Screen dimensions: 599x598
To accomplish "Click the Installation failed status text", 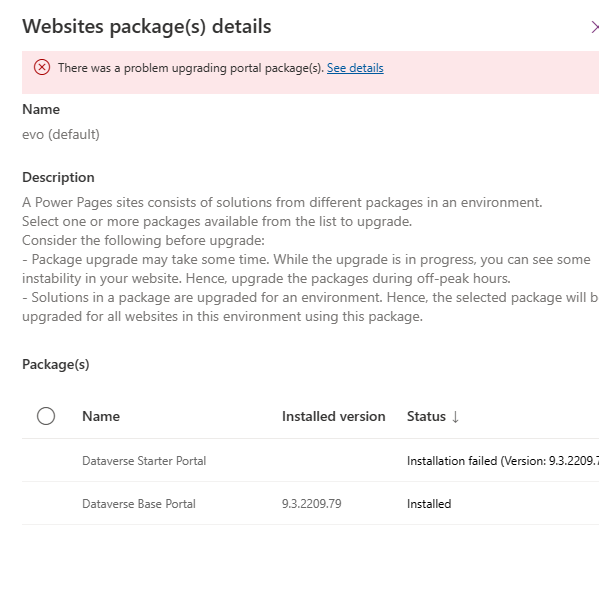I will pos(503,461).
